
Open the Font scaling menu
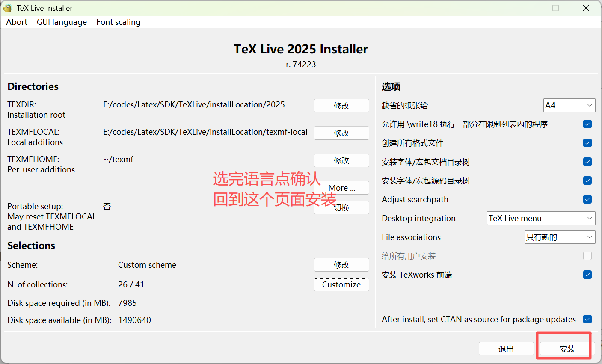[x=118, y=22]
